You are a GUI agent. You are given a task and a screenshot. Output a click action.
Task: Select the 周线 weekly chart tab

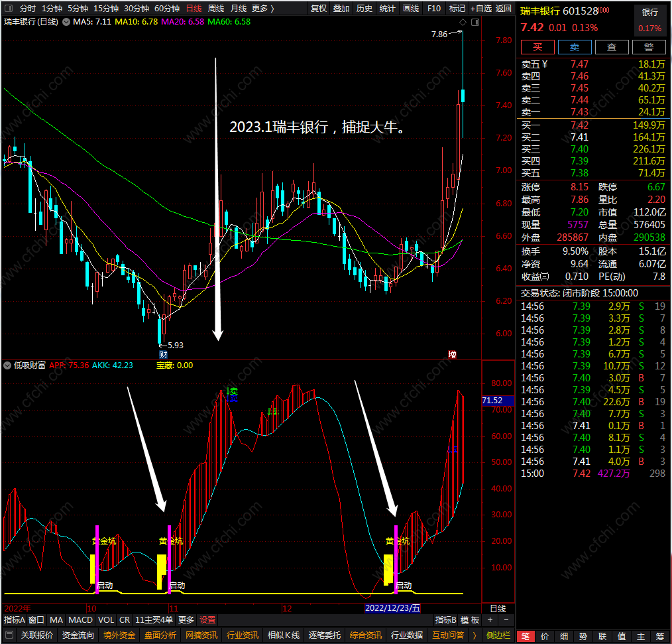pyautogui.click(x=216, y=8)
